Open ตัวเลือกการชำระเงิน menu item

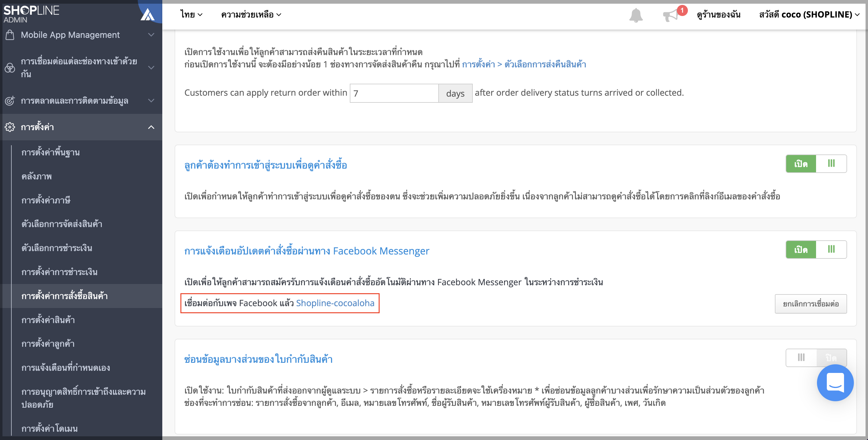click(57, 248)
